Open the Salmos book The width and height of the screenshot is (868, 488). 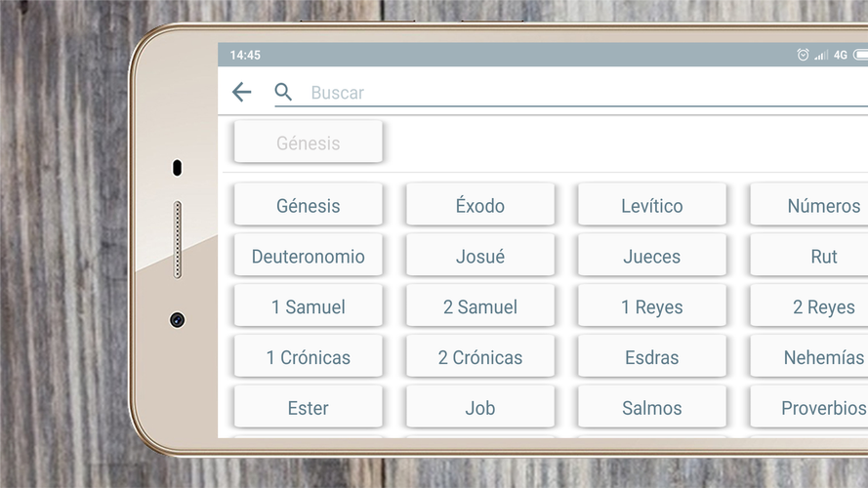[x=651, y=408]
